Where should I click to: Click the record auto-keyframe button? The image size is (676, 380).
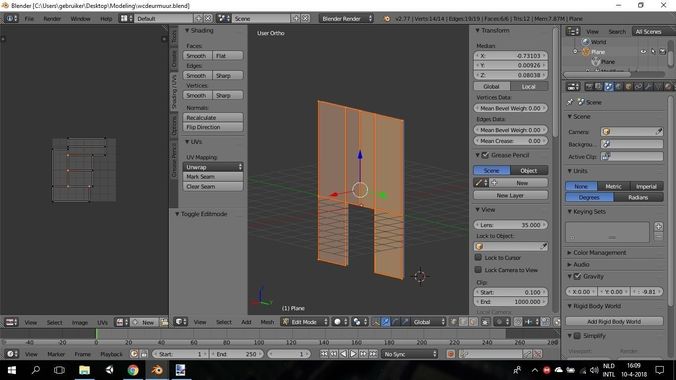451,354
